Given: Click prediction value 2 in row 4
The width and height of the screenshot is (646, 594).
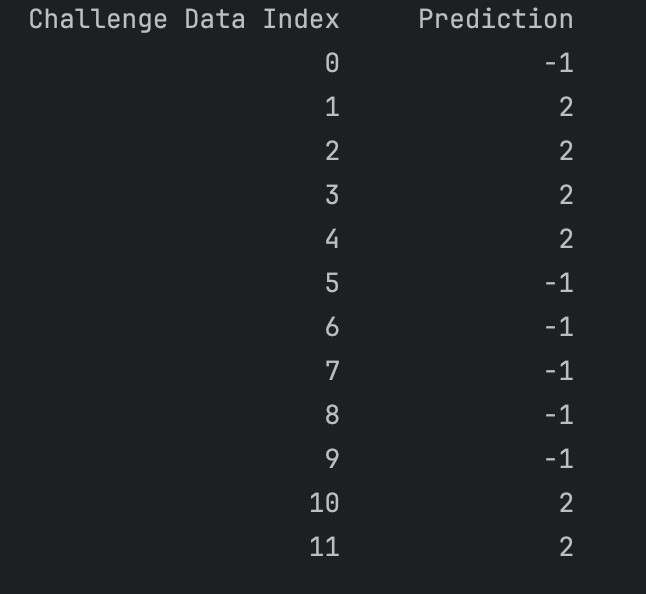Looking at the screenshot, I should (x=566, y=239).
